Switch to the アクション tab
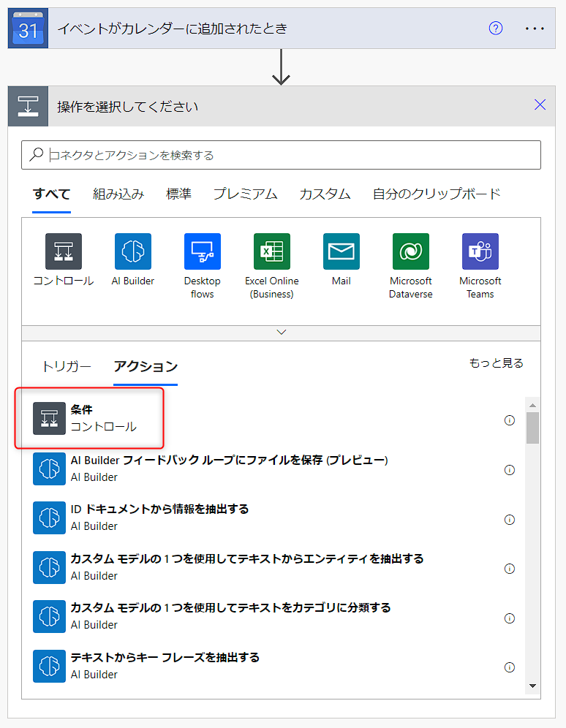This screenshot has width=566, height=728. [x=146, y=366]
